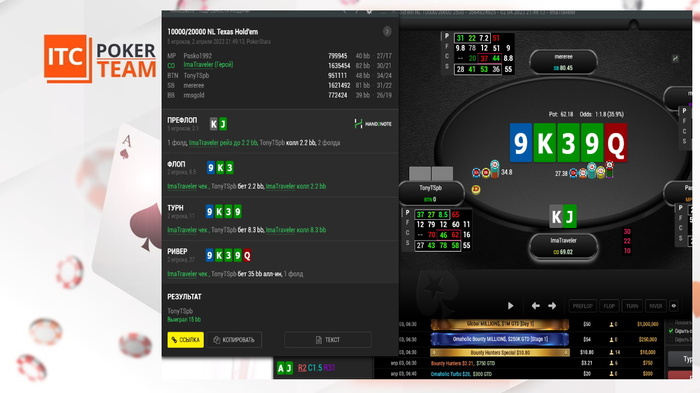
Task: Click the Pot 62.18 label
Action: pyautogui.click(x=560, y=114)
